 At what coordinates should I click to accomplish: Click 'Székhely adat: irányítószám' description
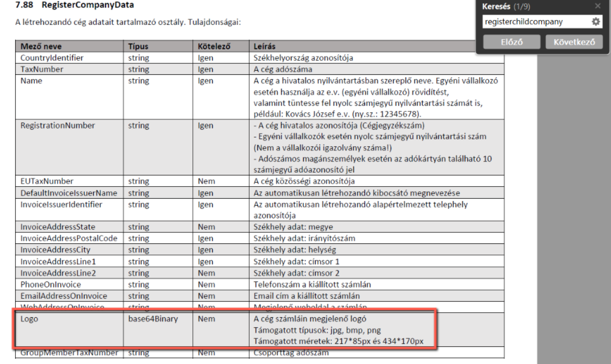click(304, 238)
